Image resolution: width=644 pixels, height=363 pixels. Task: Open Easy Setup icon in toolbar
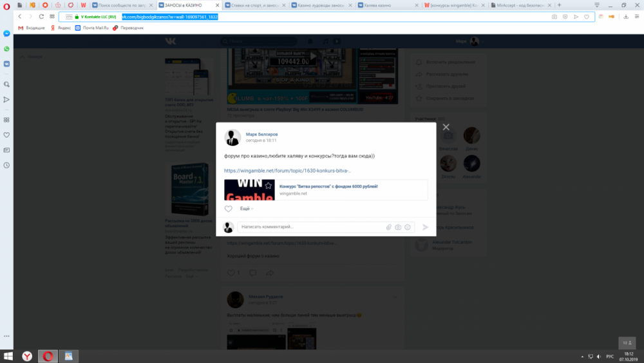click(x=637, y=17)
